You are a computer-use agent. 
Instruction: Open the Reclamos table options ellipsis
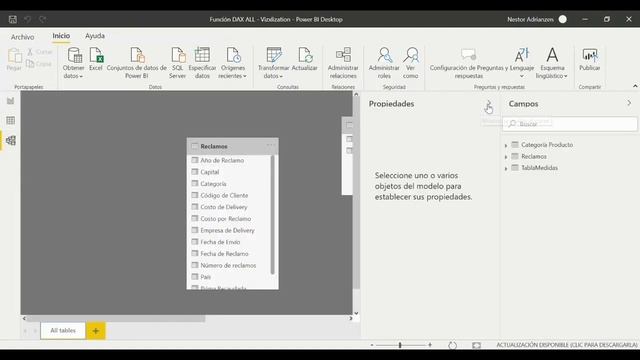click(x=271, y=145)
